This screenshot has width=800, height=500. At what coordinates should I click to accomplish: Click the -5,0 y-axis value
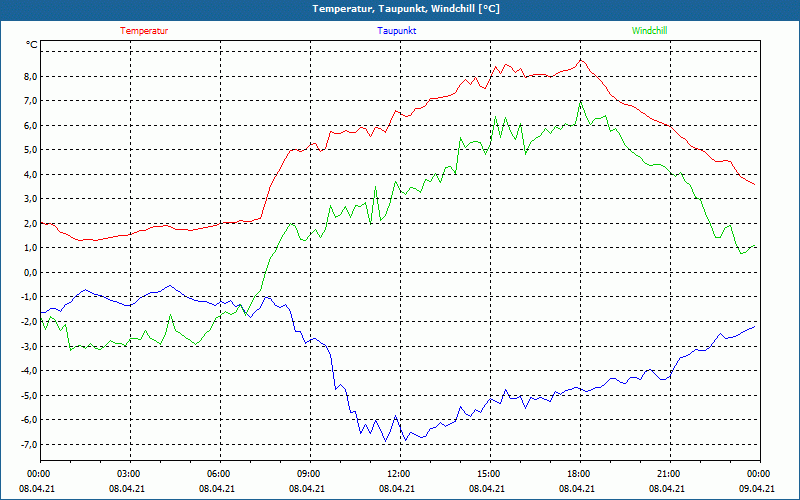(x=30, y=395)
